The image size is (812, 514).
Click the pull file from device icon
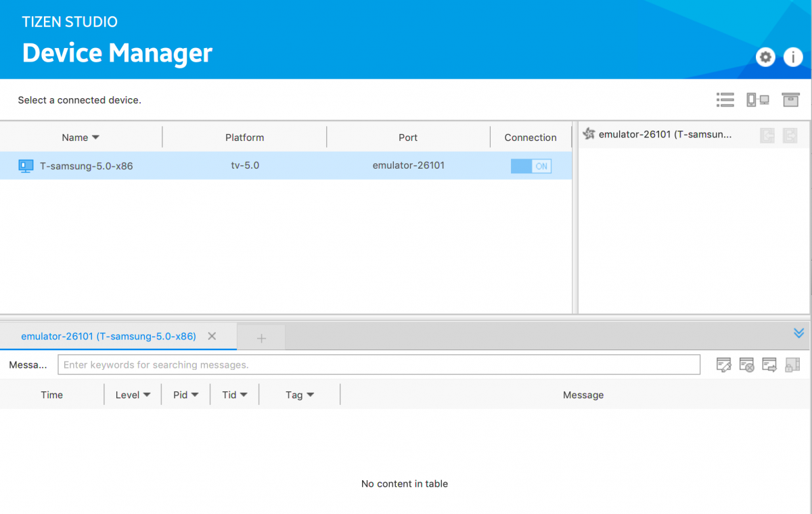click(767, 135)
